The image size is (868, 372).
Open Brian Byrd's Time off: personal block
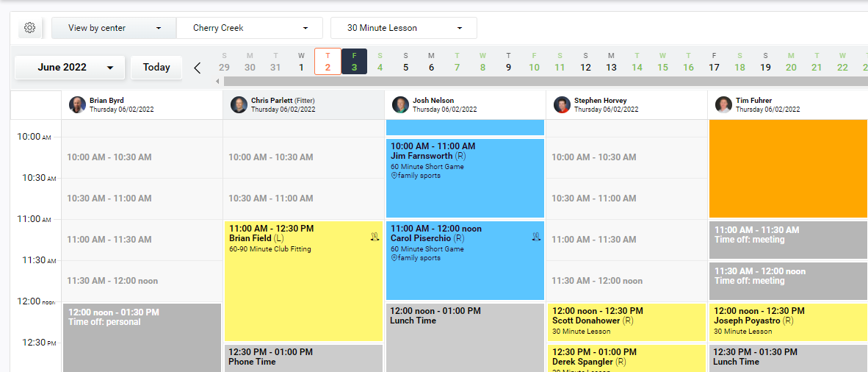(x=142, y=337)
